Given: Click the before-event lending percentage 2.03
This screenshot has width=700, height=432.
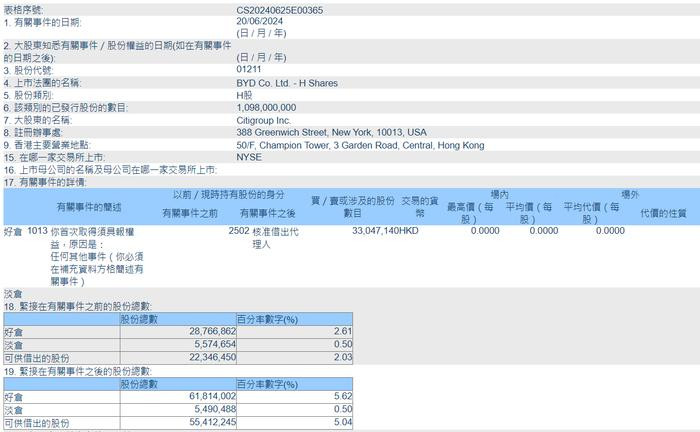Looking at the screenshot, I should 343,357.
